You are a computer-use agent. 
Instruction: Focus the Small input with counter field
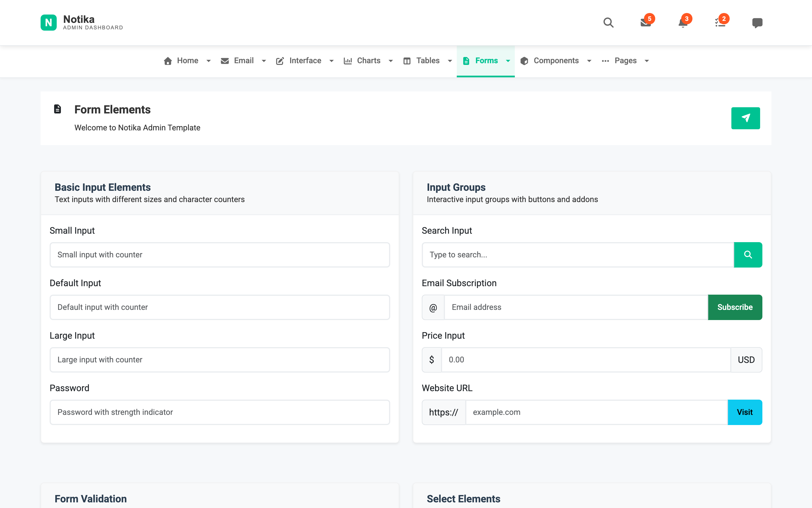[220, 255]
